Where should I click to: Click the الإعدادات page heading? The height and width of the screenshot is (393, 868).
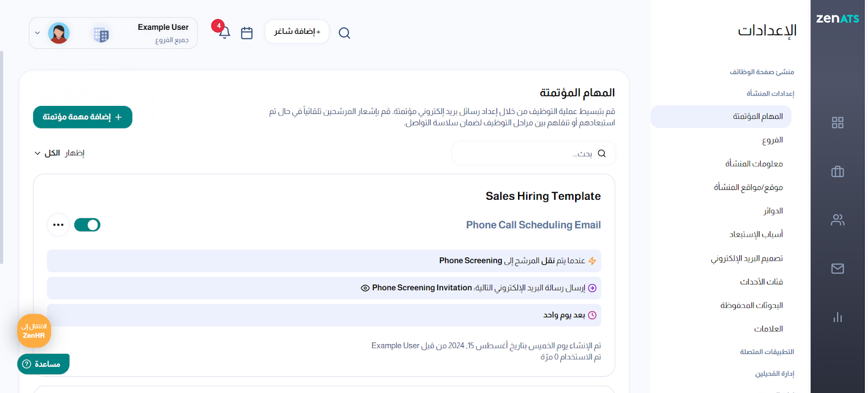point(767,30)
